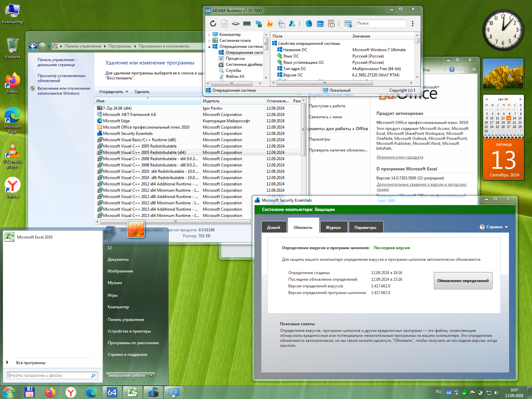
Task: Click the Корзина desktop icon
Action: pyautogui.click(x=13, y=48)
